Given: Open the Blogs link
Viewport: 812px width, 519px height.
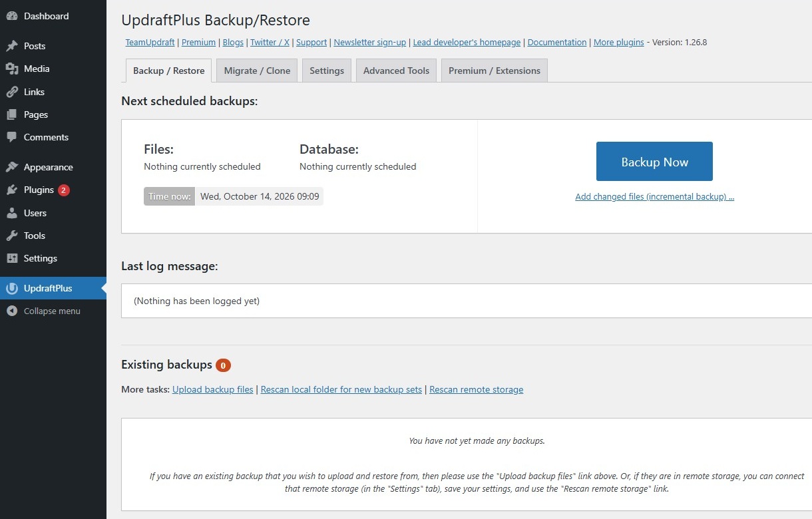Looking at the screenshot, I should coord(233,42).
